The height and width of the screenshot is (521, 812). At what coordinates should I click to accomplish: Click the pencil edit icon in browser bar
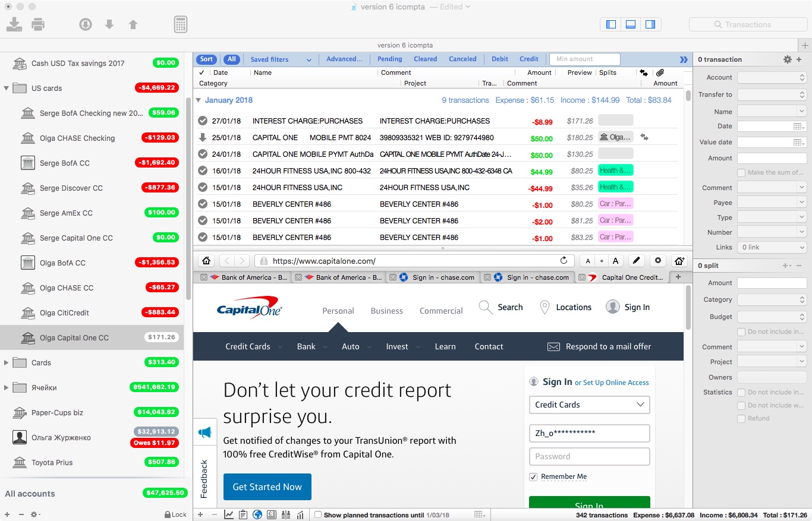pyautogui.click(x=637, y=261)
